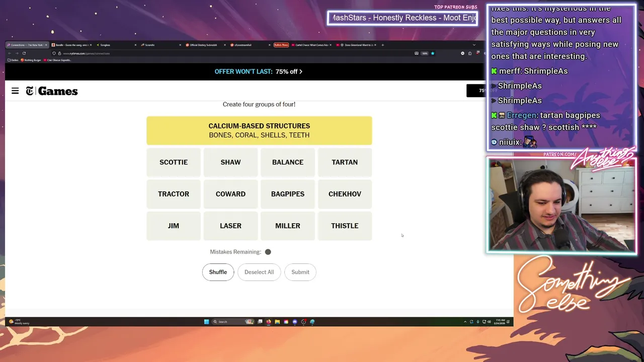644x362 pixels.
Task: Switch to the Connections browser tab
Action: click(x=26, y=45)
